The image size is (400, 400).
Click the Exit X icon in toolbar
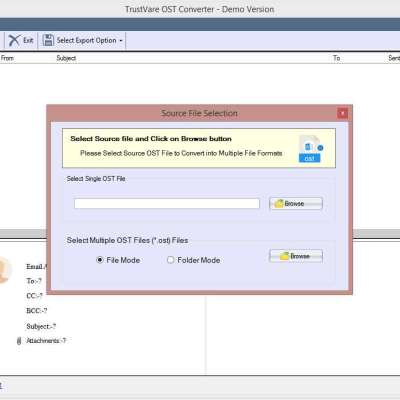click(14, 40)
